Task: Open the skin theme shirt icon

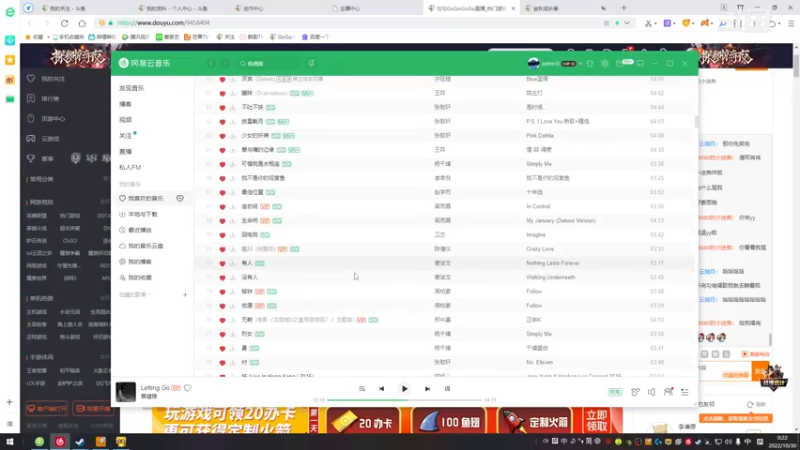Action: pyautogui.click(x=590, y=63)
